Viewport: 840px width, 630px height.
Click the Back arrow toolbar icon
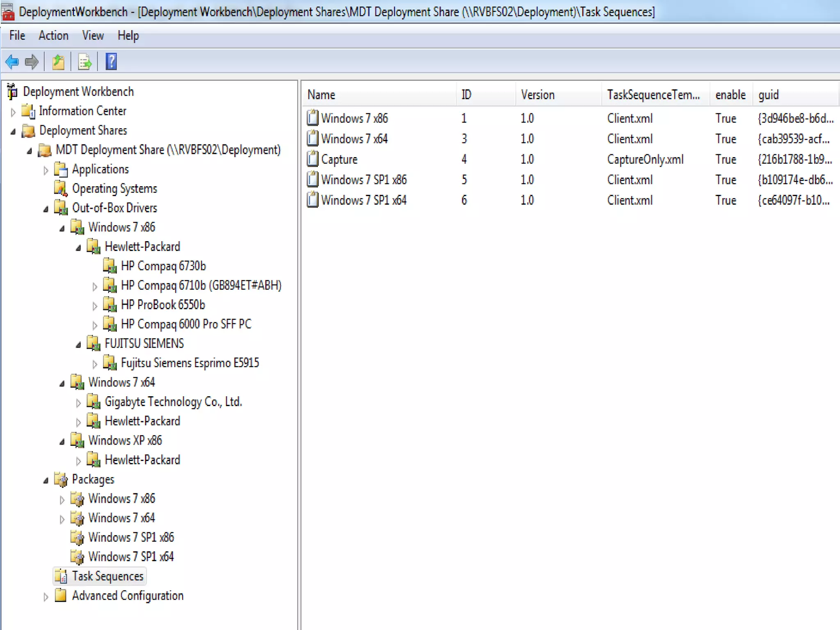click(x=12, y=62)
